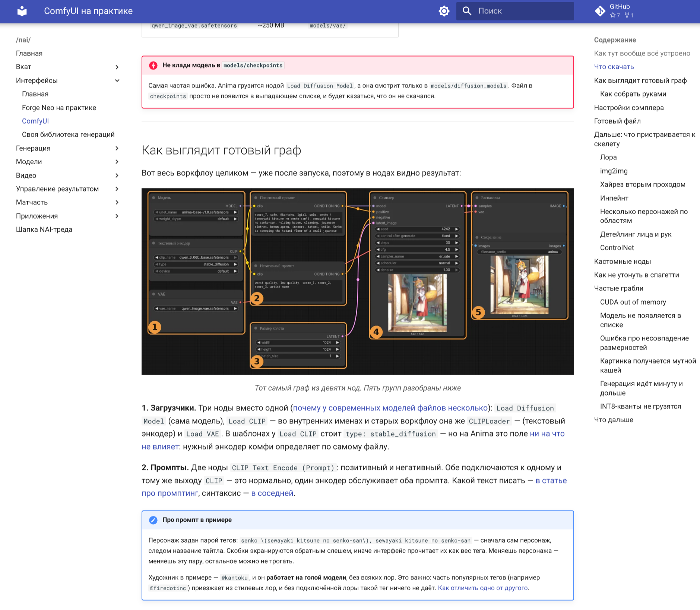Expand the Матчасть section chevron
700x610 pixels.
117,202
